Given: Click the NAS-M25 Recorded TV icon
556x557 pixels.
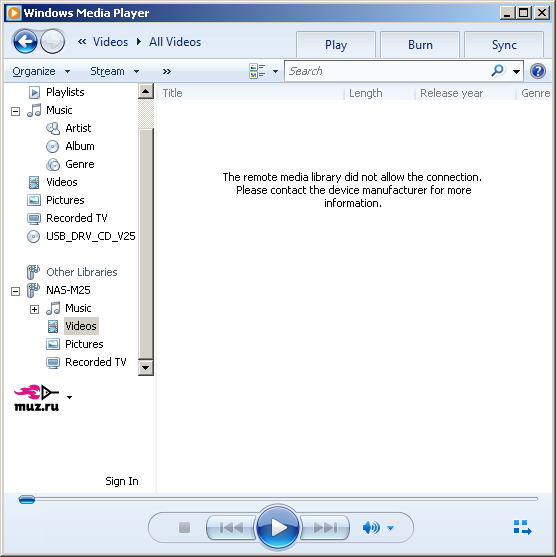Looking at the screenshot, I should [x=53, y=362].
